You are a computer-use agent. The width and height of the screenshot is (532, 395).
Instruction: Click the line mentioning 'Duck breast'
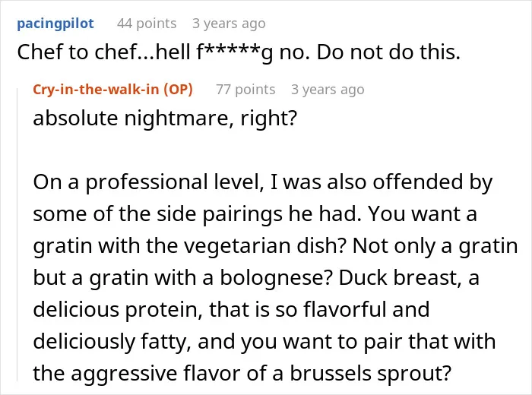tap(256, 278)
